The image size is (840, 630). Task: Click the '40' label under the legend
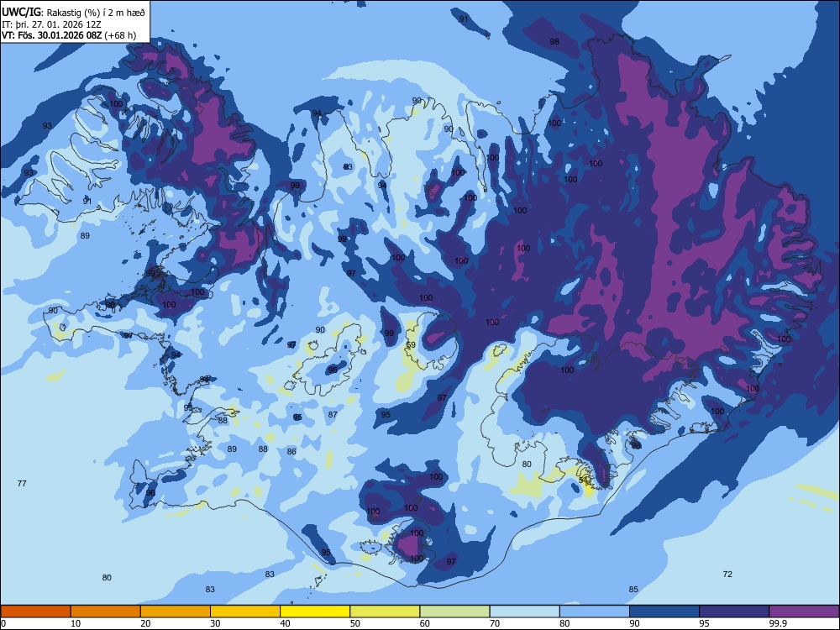pos(285,623)
